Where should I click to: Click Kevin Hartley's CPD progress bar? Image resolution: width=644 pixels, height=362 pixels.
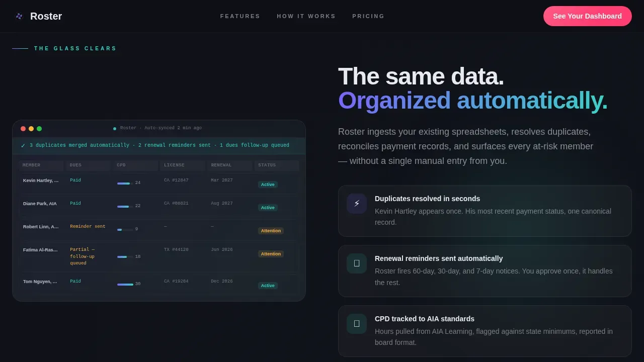pyautogui.click(x=125, y=184)
